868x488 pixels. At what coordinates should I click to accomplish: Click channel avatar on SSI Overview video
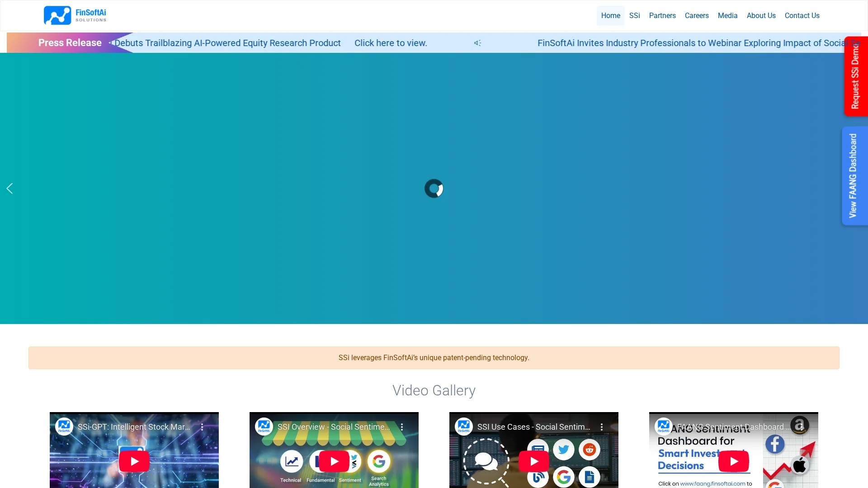(x=264, y=427)
